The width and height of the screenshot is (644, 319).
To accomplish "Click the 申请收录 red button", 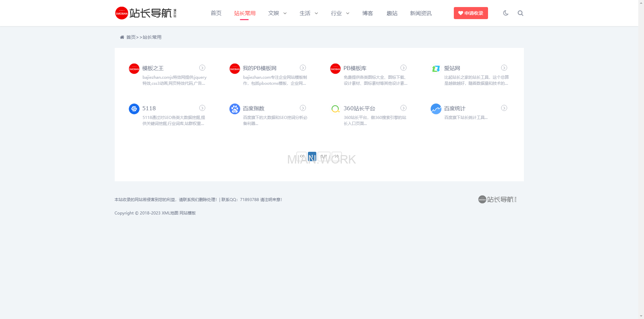I will click(x=471, y=13).
